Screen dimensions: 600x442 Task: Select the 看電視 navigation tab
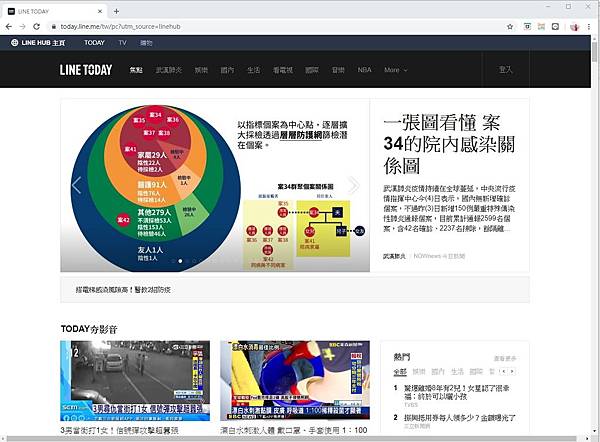[x=283, y=70]
